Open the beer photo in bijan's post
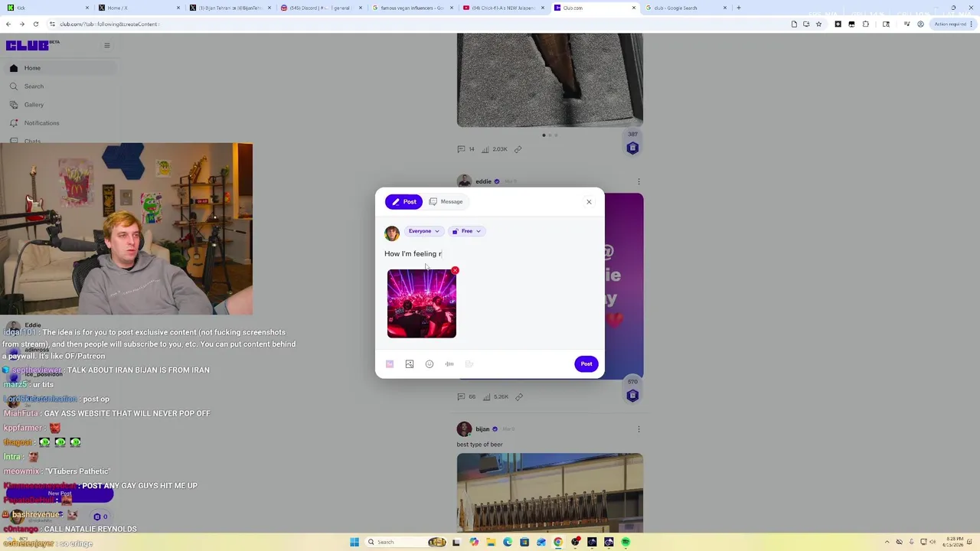Viewport: 980px width, 551px height. 550,494
